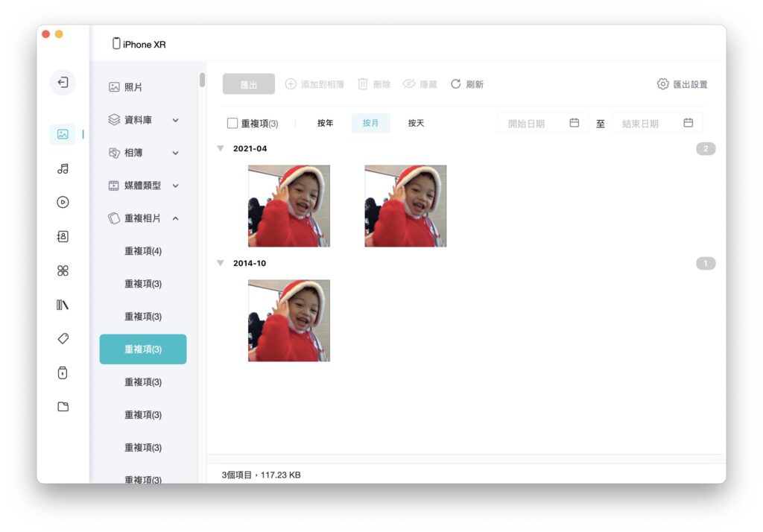Click the sidebar vertical scrollbar
The width and height of the screenshot is (763, 532).
(x=202, y=80)
